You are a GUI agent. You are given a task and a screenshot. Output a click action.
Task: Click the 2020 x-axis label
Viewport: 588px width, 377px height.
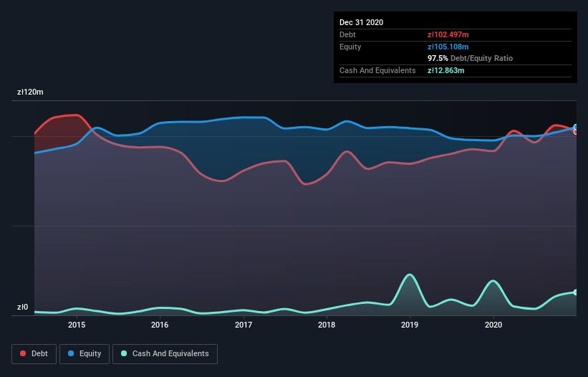[493, 325]
